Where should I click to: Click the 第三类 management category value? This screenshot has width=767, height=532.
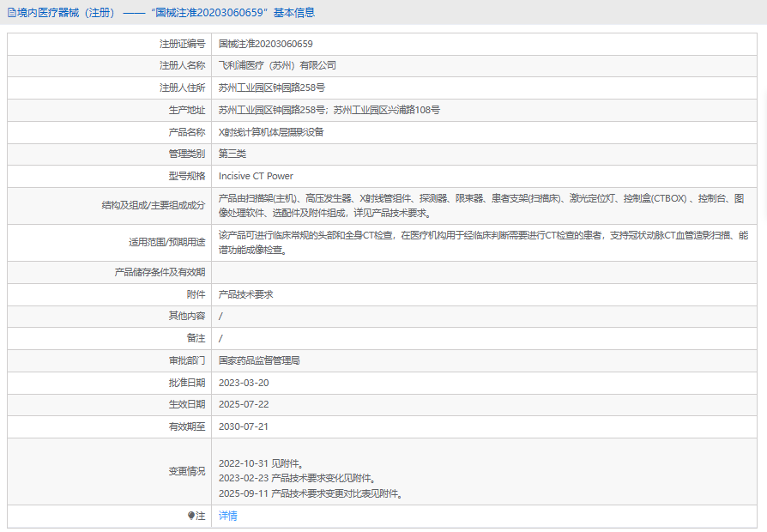[233, 154]
